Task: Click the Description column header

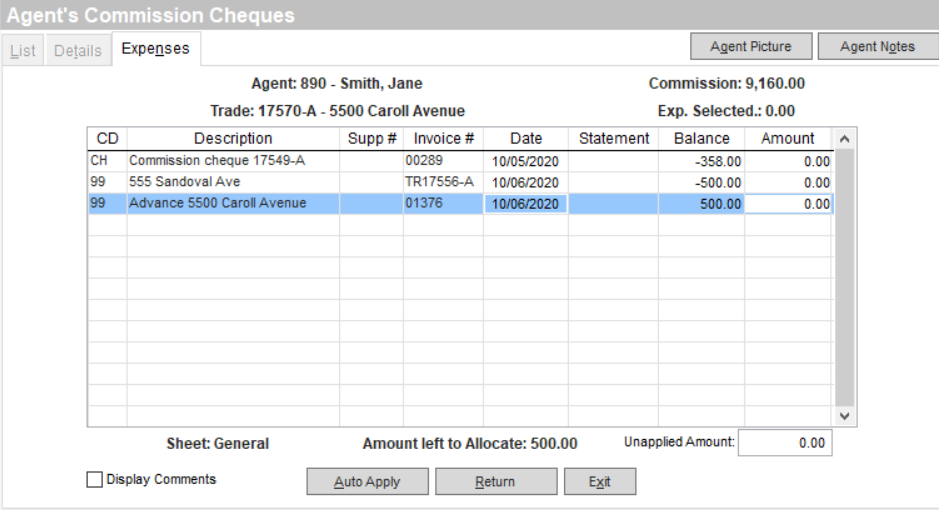Action: (x=232, y=139)
